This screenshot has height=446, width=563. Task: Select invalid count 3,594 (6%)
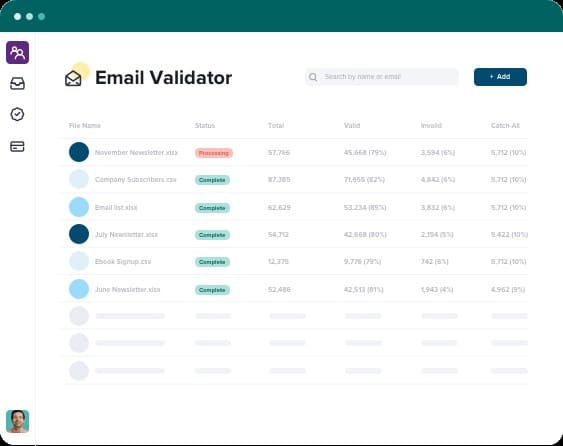click(x=438, y=153)
